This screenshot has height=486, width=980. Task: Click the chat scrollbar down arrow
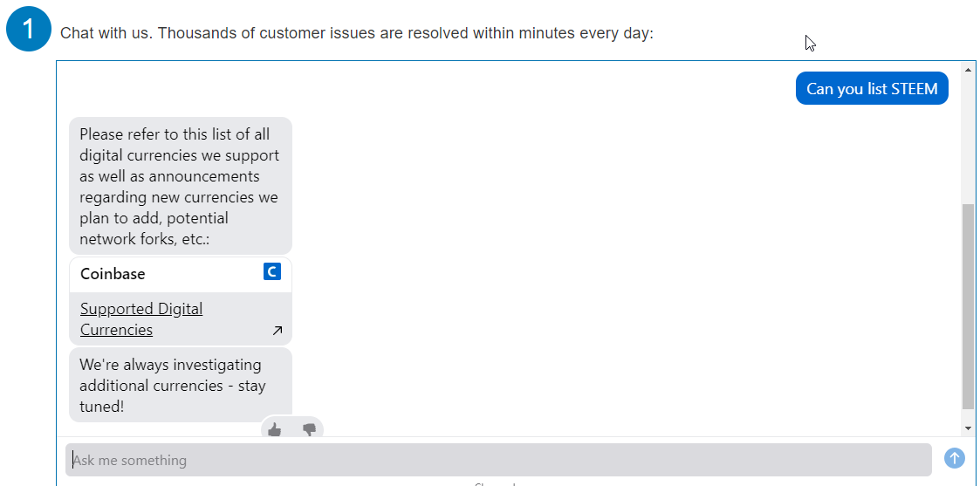coord(968,428)
